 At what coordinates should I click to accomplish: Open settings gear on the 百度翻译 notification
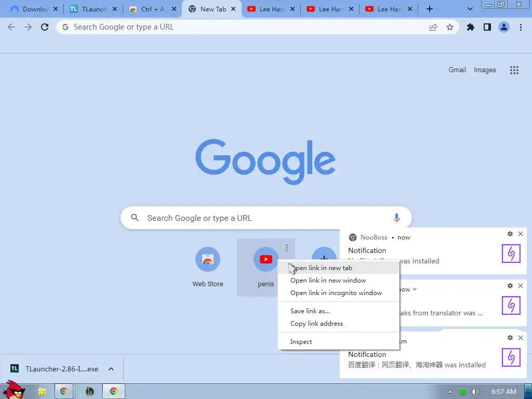click(x=510, y=338)
